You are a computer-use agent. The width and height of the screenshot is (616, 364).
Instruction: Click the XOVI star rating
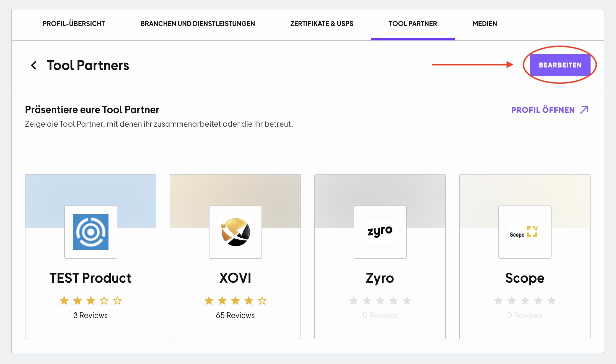point(235,301)
